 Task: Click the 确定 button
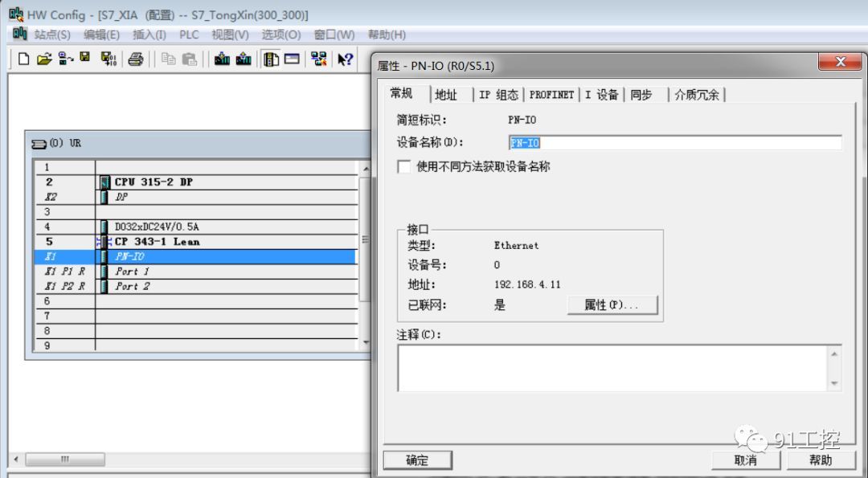tap(417, 460)
